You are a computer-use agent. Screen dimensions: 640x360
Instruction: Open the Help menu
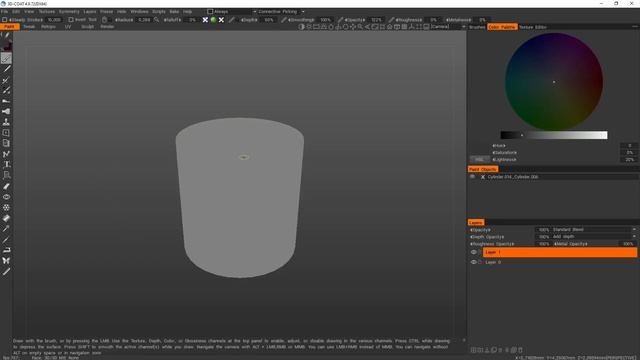tap(187, 12)
